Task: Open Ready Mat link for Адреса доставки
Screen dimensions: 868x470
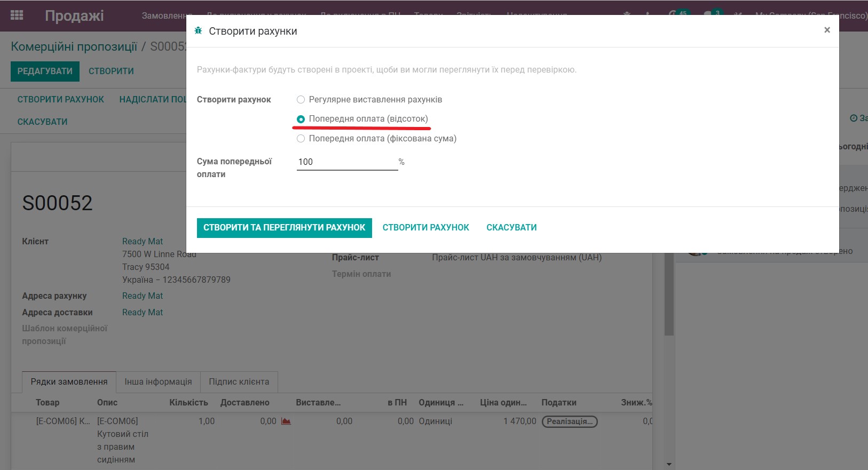Action: coord(143,312)
